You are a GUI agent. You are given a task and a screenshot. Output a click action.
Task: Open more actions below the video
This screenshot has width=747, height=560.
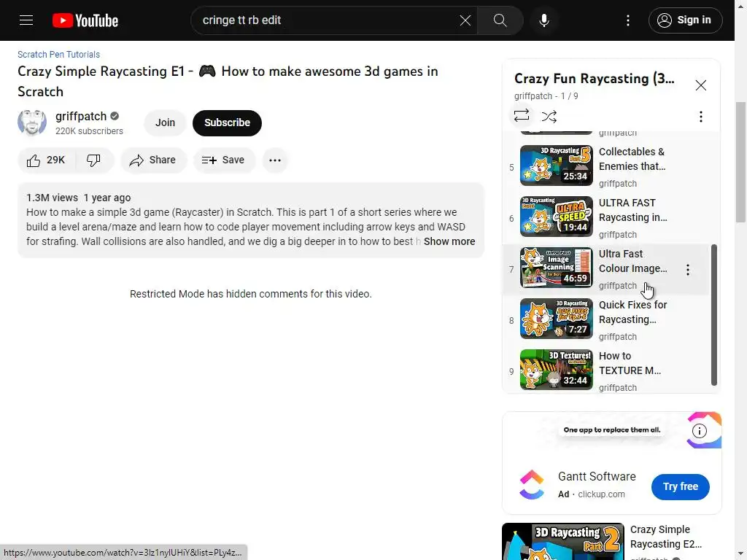coord(275,160)
